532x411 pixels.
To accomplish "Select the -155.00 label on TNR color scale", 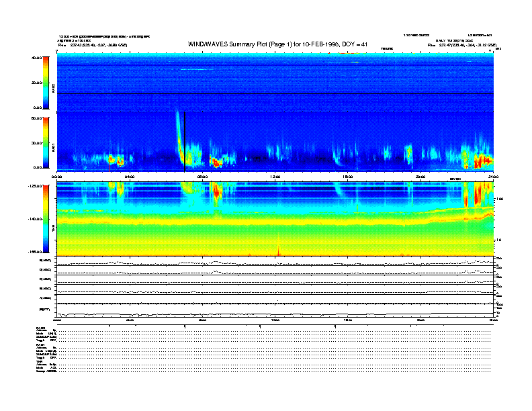I will tap(35, 252).
